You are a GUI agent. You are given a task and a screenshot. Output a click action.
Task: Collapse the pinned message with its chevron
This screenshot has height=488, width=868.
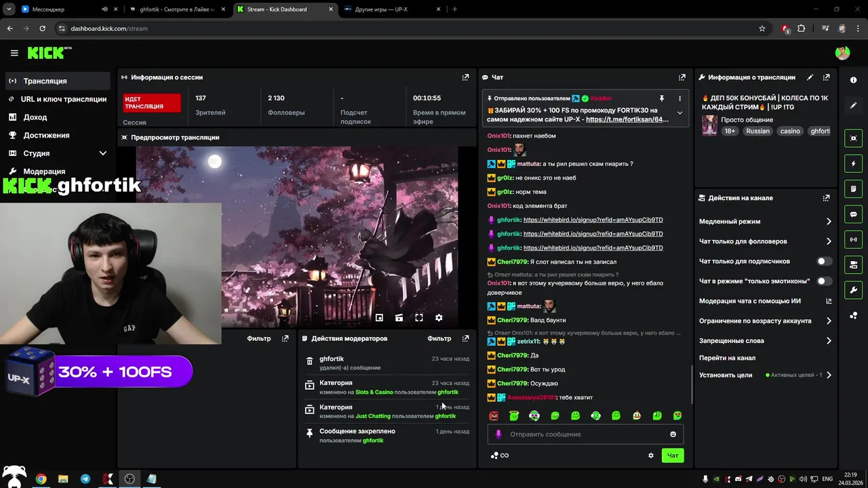coord(679,113)
